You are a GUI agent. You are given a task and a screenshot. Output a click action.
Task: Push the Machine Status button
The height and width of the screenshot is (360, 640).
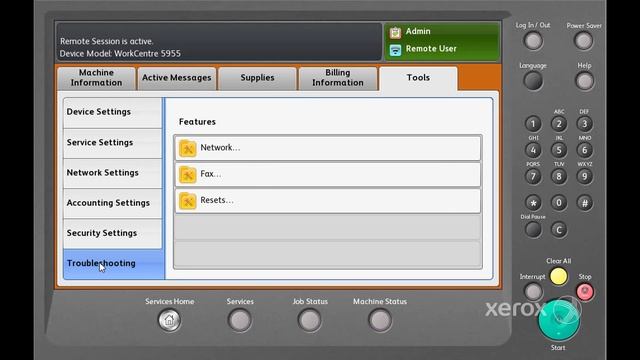tap(380, 320)
